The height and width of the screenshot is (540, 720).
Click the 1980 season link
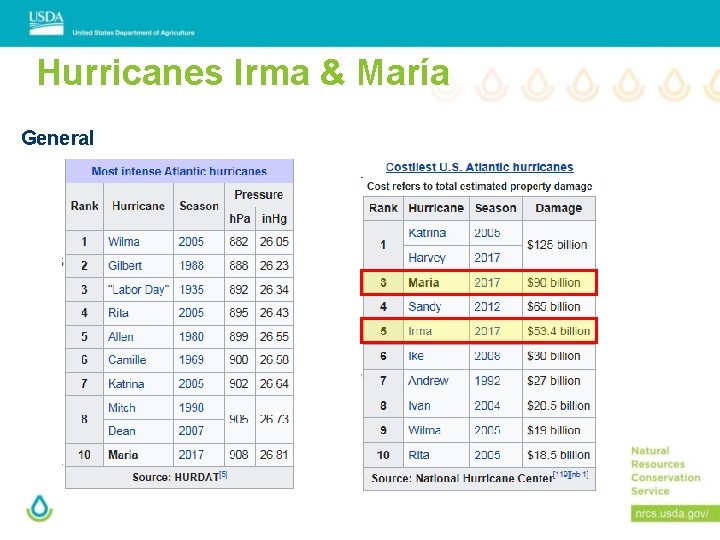[x=191, y=337]
